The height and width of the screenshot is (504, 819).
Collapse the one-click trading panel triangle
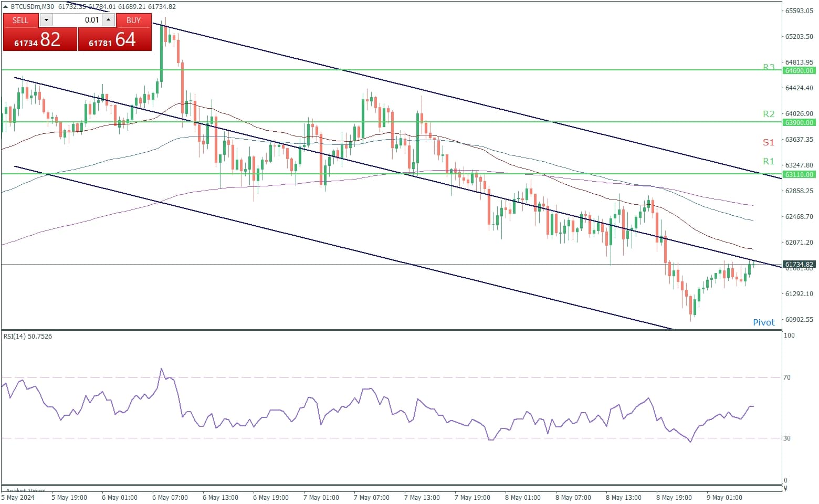[6, 7]
